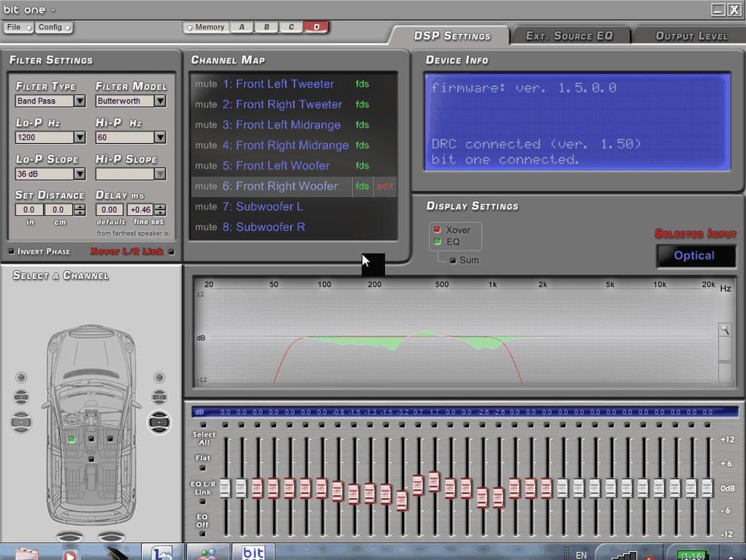Choose the front passenger seat listening position
746x560 pixels.
(x=110, y=438)
